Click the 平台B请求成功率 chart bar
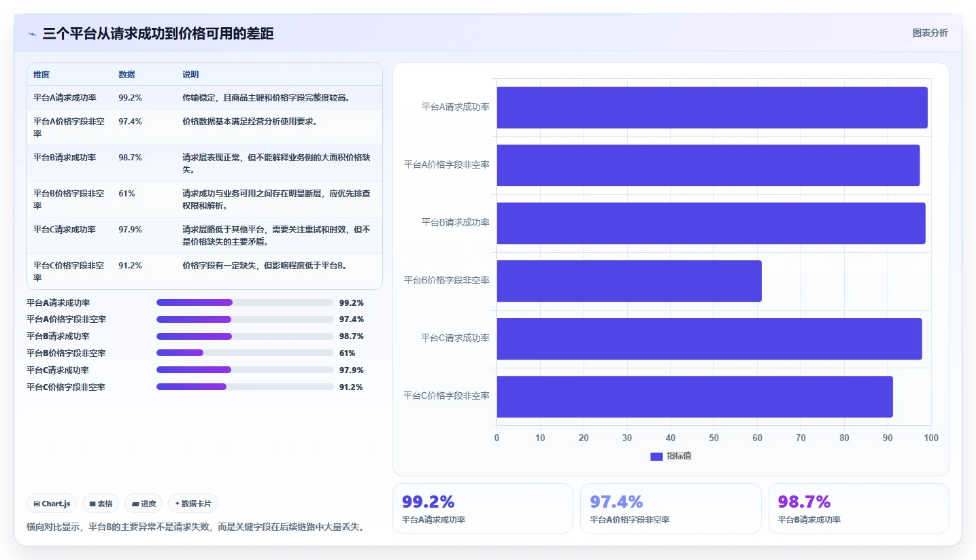Screen dimensions: 976x560 (x=711, y=223)
